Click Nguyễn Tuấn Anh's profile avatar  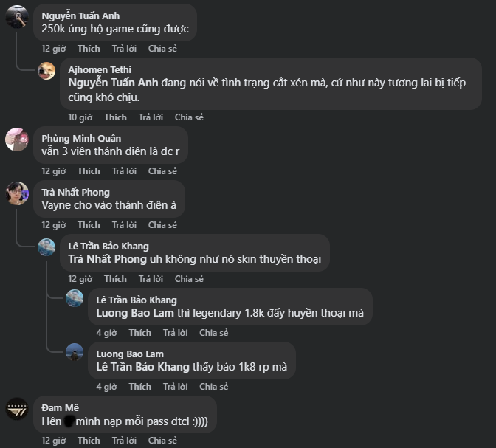(17, 17)
